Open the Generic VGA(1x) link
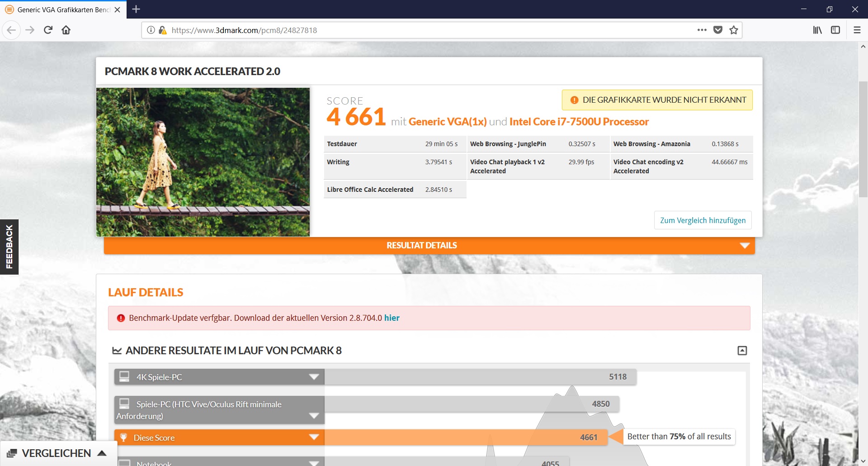The width and height of the screenshot is (868, 466). click(x=448, y=122)
